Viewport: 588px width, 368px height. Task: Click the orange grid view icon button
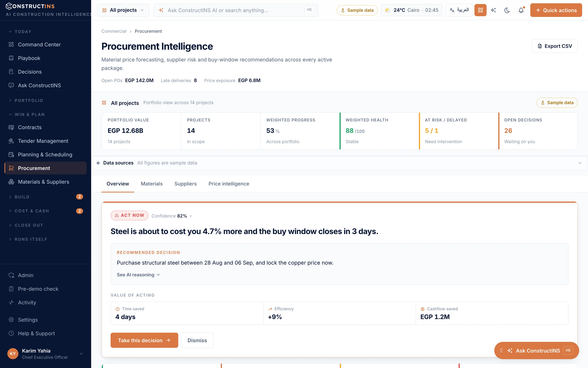480,10
